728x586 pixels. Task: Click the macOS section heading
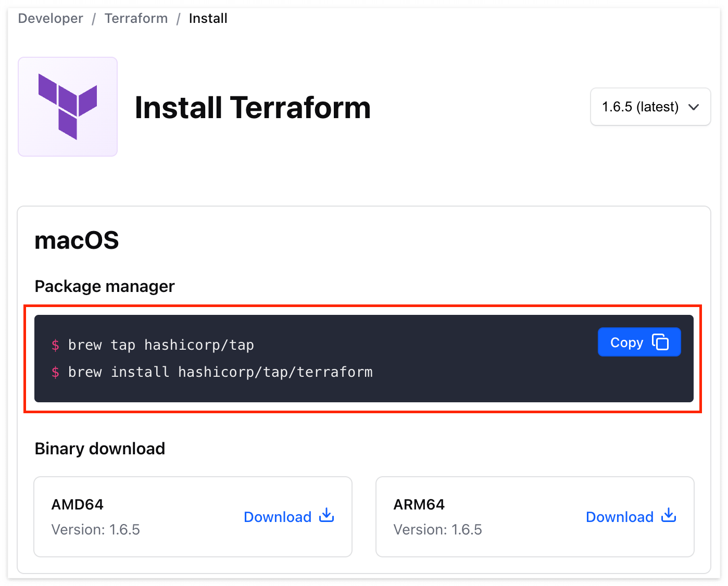click(x=77, y=240)
